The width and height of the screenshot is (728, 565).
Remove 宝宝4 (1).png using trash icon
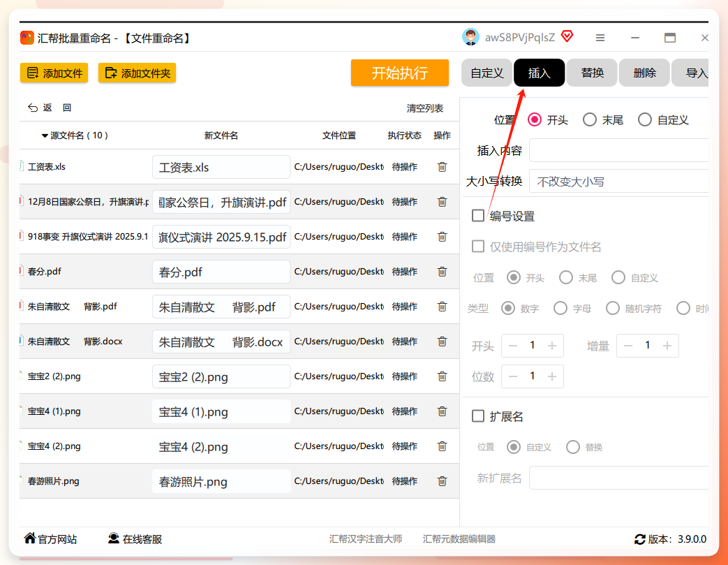(x=442, y=411)
